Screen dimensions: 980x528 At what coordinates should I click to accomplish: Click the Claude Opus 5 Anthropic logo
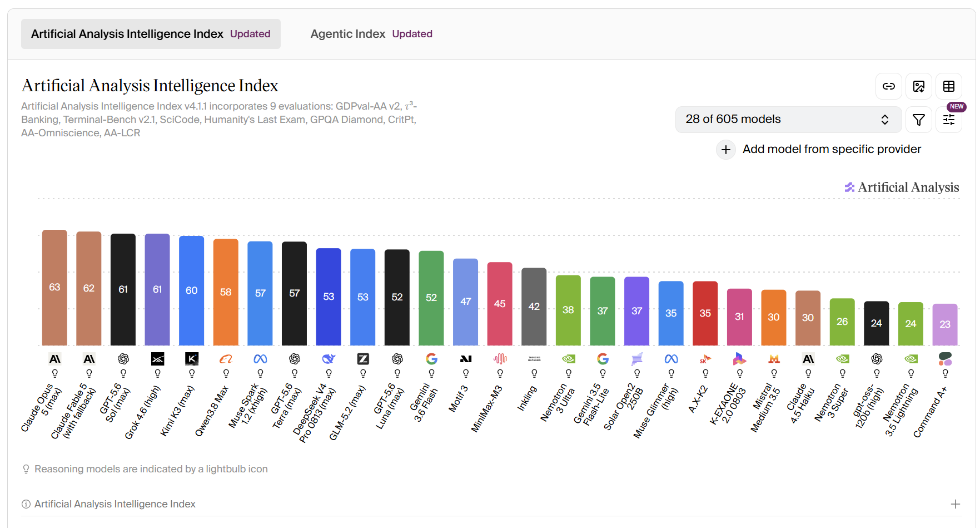(54, 359)
